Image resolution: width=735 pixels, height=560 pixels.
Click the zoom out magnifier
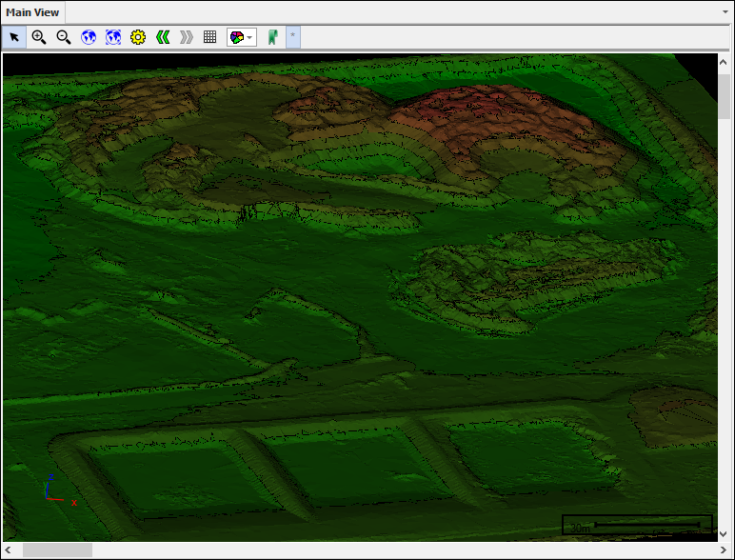tap(64, 37)
